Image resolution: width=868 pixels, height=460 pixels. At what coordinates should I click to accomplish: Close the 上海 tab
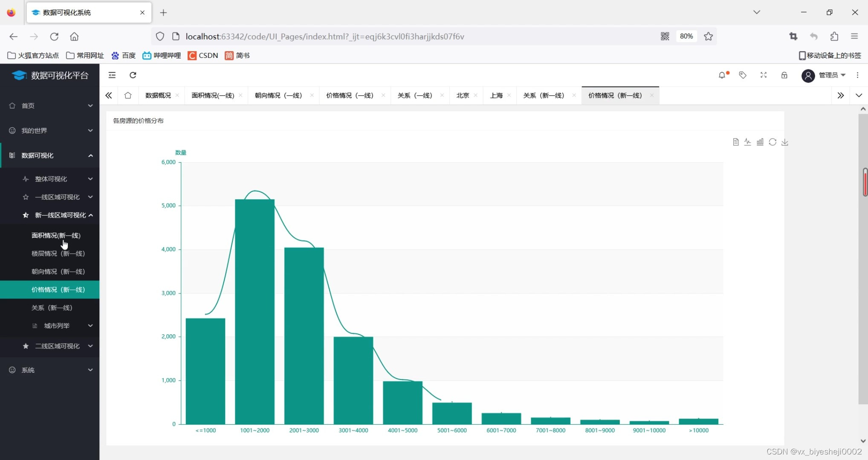[509, 95]
